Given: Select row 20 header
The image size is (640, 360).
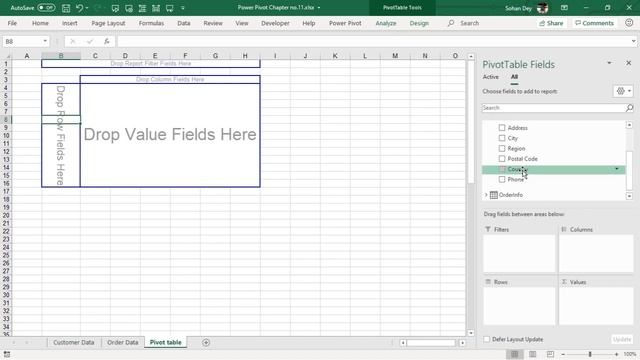Looking at the screenshot, I should click(6, 216).
